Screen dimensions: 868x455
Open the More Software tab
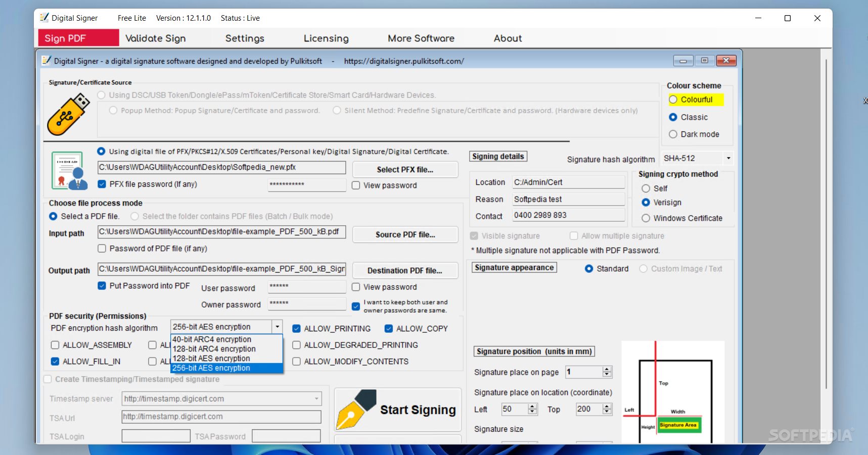click(421, 38)
